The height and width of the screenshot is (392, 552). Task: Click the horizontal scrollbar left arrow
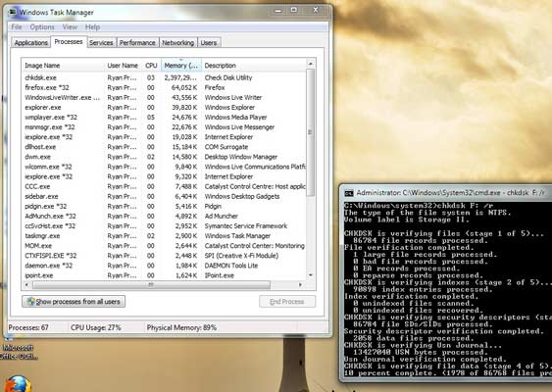click(x=26, y=284)
